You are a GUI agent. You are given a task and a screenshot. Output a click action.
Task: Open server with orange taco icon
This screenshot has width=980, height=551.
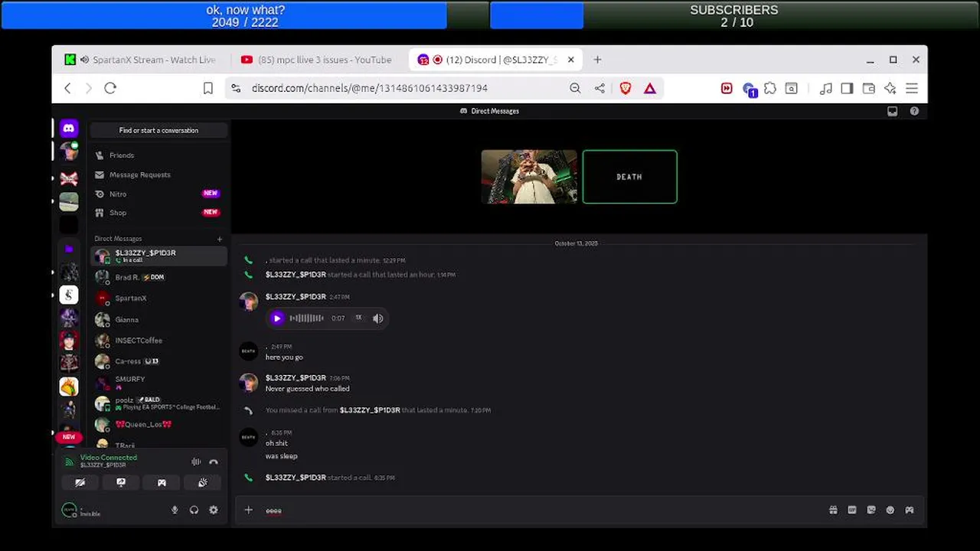[69, 387]
